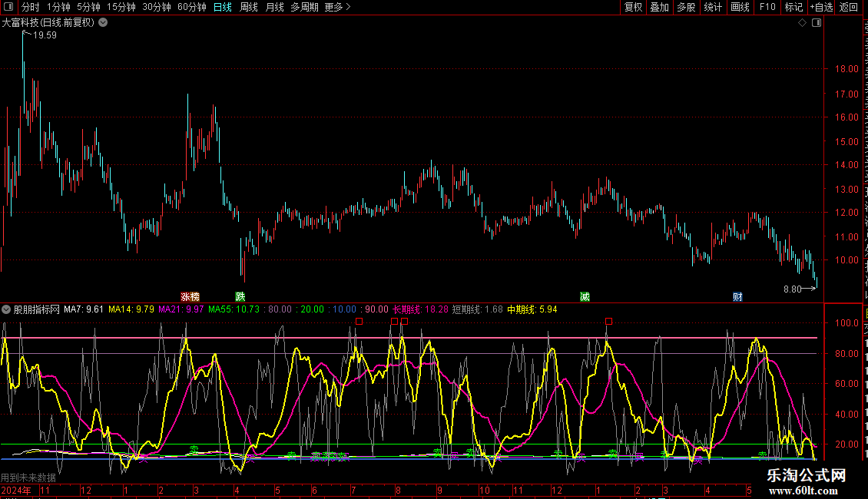Expand the 更多 more periods menu

(337, 7)
